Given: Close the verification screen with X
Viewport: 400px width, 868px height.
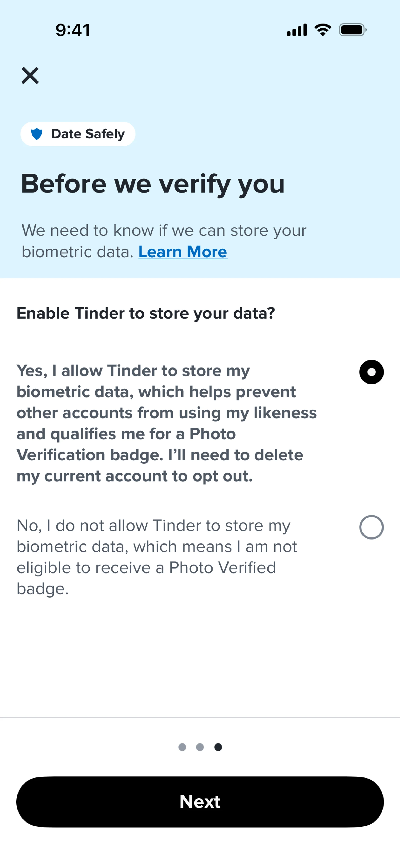Looking at the screenshot, I should coord(30,75).
